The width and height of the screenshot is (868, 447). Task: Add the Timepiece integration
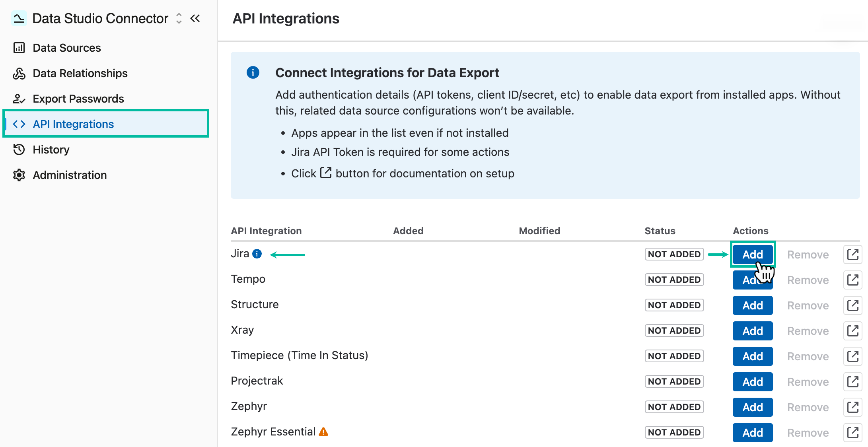point(753,356)
